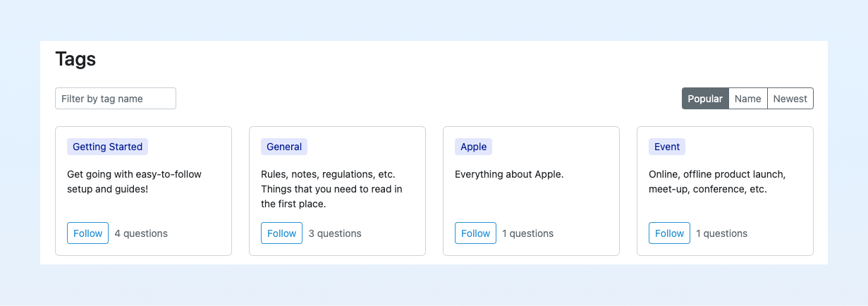Follow the Getting Started tag
Viewport: 868px width, 306px height.
[87, 233]
